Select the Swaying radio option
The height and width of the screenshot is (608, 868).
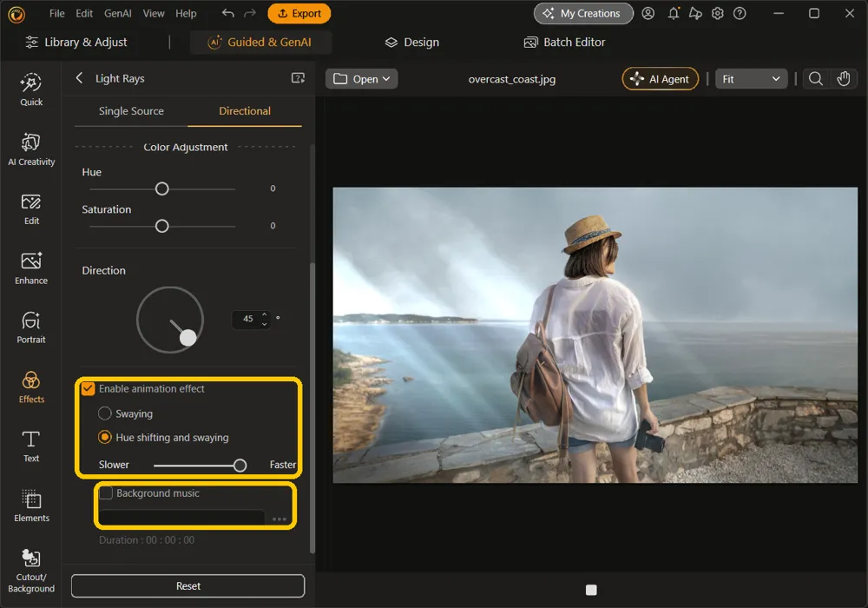point(105,413)
